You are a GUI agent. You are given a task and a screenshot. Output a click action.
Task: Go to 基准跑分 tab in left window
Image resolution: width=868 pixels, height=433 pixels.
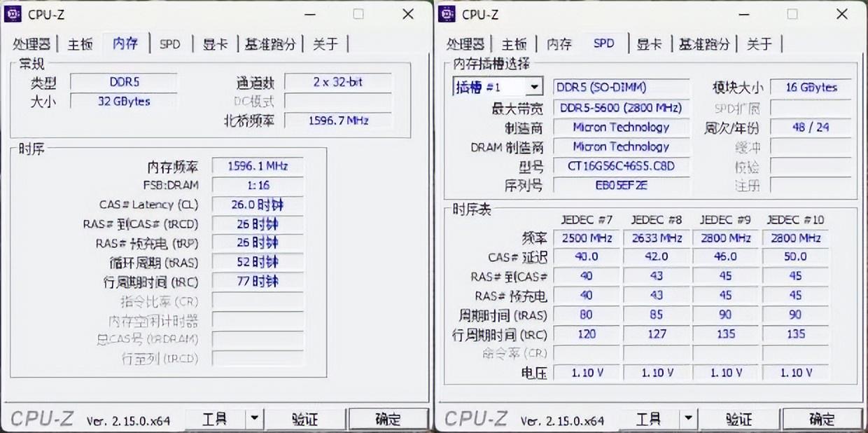point(270,44)
